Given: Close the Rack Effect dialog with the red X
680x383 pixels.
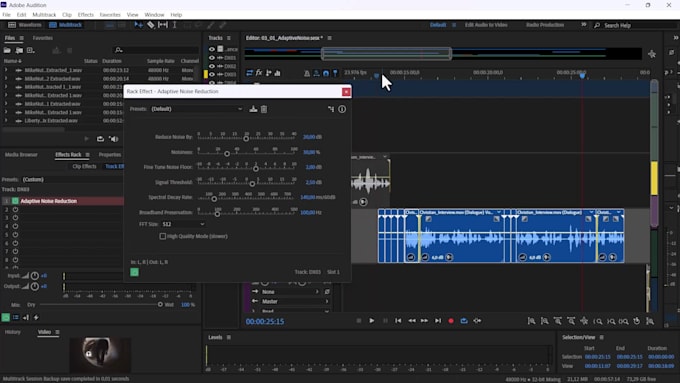Looking at the screenshot, I should [x=346, y=92].
